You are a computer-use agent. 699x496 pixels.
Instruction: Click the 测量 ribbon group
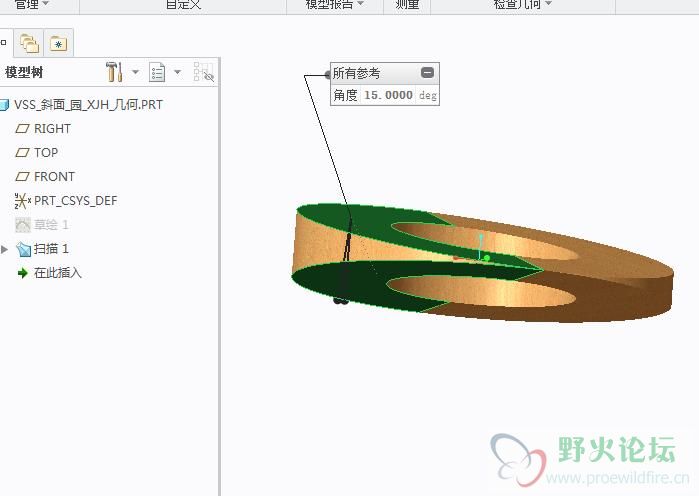tap(407, 4)
